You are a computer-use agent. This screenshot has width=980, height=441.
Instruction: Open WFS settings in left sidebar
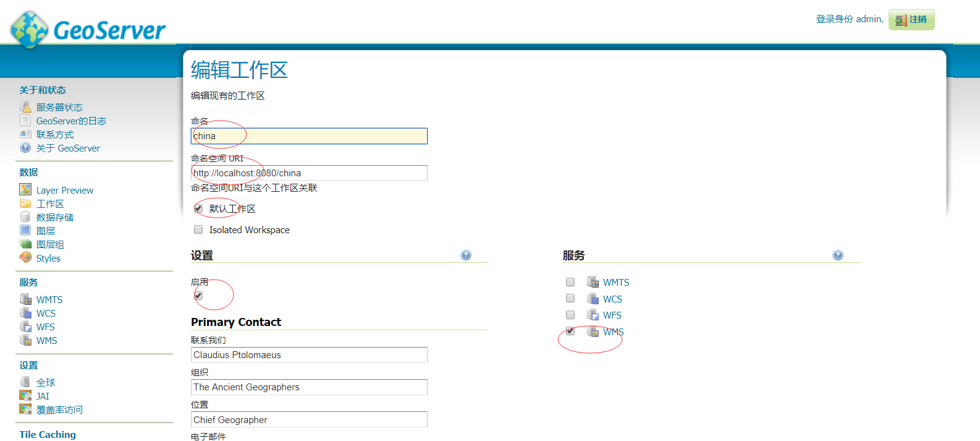pyautogui.click(x=45, y=327)
